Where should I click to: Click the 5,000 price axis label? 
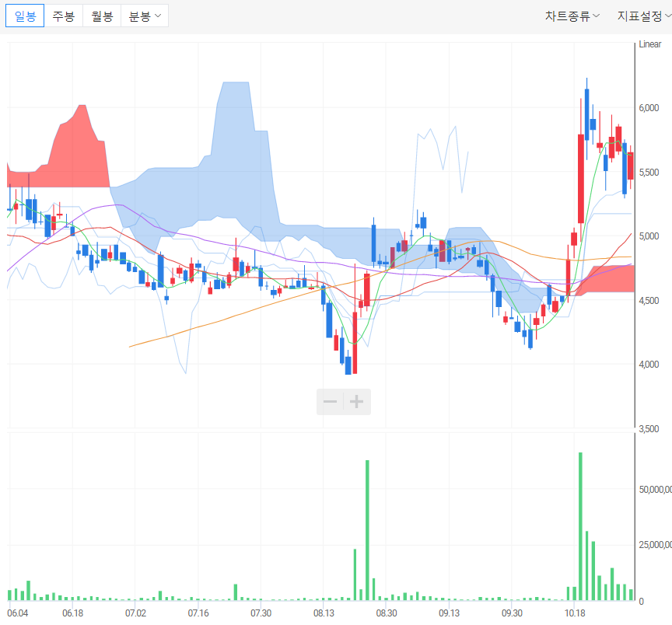coord(649,236)
